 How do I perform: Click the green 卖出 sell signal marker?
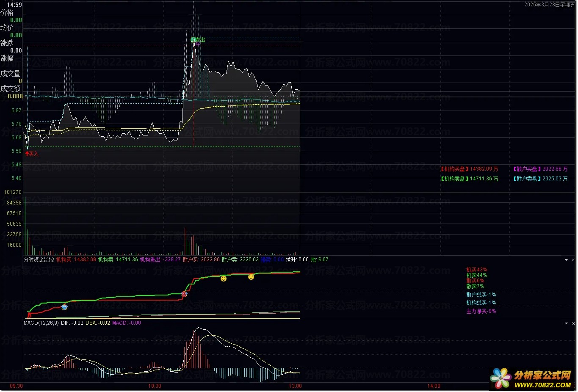(x=198, y=40)
